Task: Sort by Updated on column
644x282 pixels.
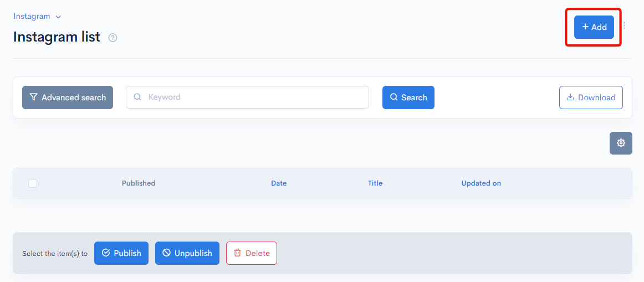Action: [481, 183]
